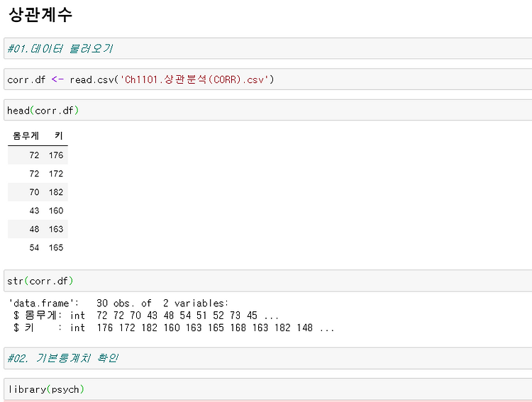Click the 키 column header
Image resolution: width=532 pixels, height=402 pixels.
click(x=59, y=135)
